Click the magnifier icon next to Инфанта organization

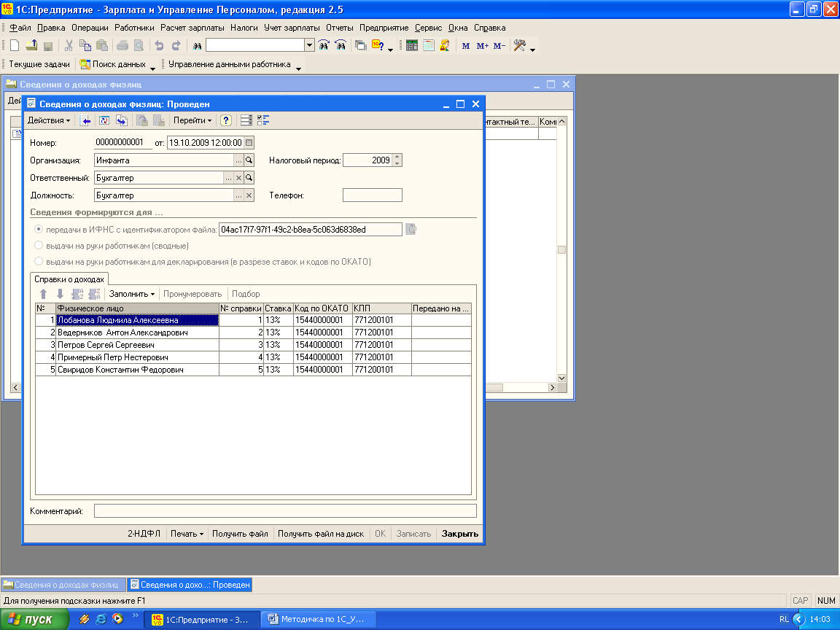pos(249,160)
